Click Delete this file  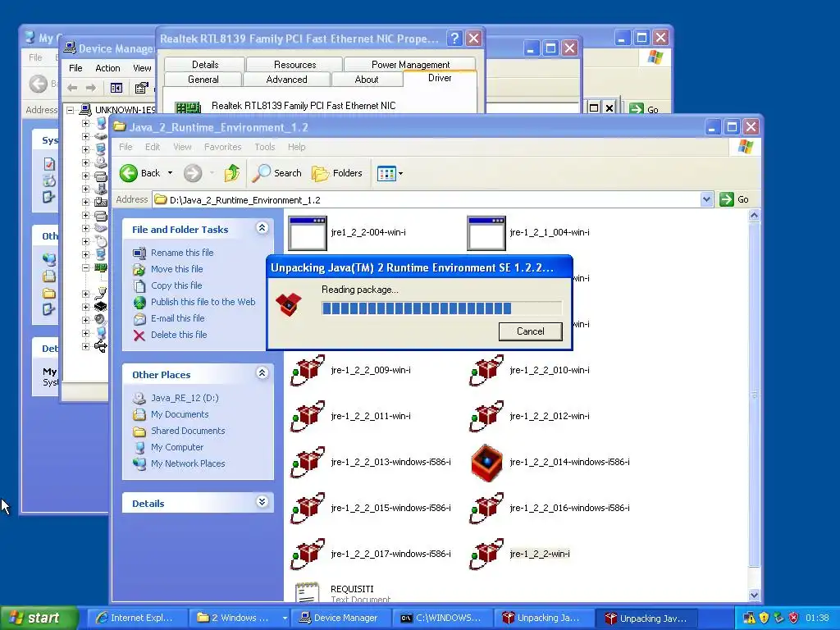coord(178,335)
